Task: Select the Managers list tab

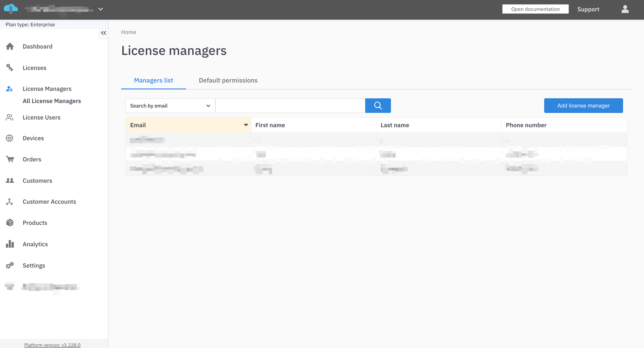Action: pyautogui.click(x=153, y=80)
